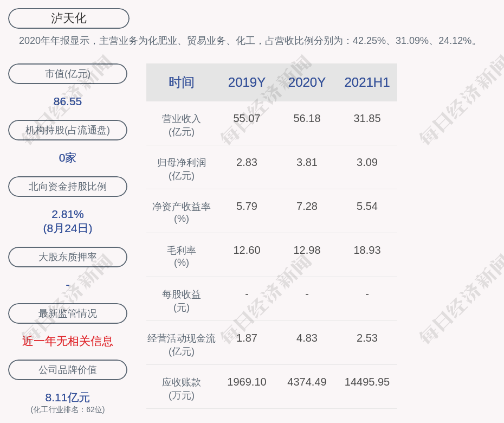Click ROE value 5.54
Viewport: 504px width, 423px height.
pos(367,206)
